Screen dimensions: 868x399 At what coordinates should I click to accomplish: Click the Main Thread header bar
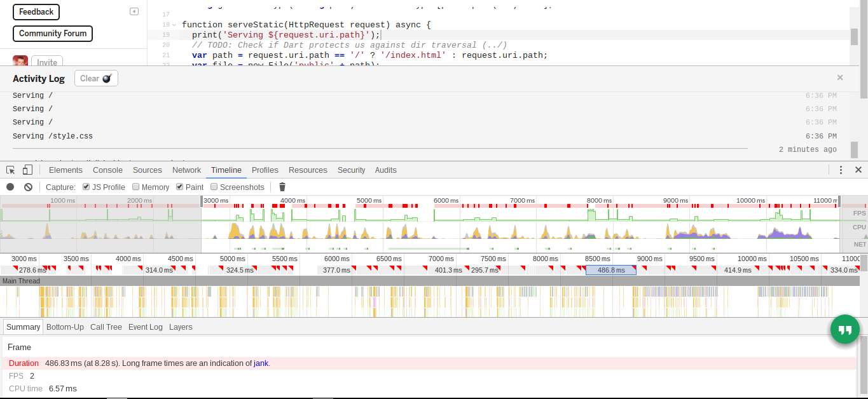(430, 281)
